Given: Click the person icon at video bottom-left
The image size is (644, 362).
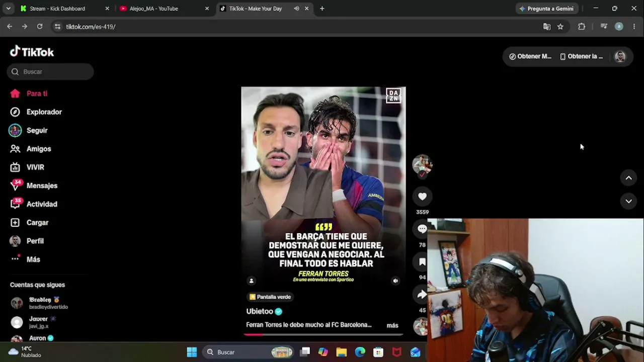Looking at the screenshot, I should (x=252, y=281).
